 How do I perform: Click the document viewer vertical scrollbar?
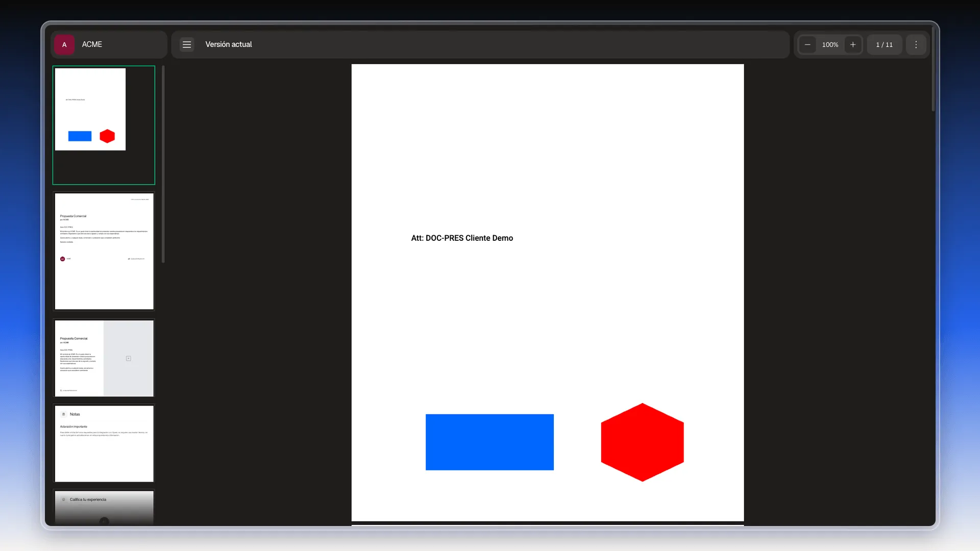[x=933, y=69]
